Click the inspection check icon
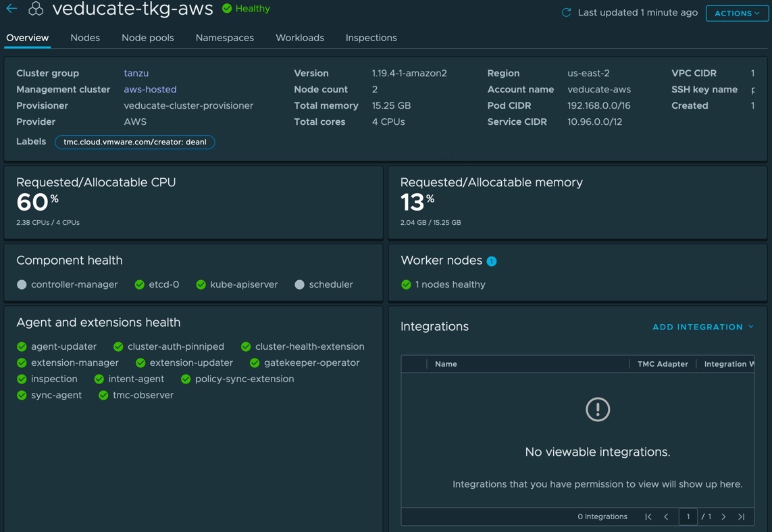This screenshot has width=772, height=532. point(22,379)
